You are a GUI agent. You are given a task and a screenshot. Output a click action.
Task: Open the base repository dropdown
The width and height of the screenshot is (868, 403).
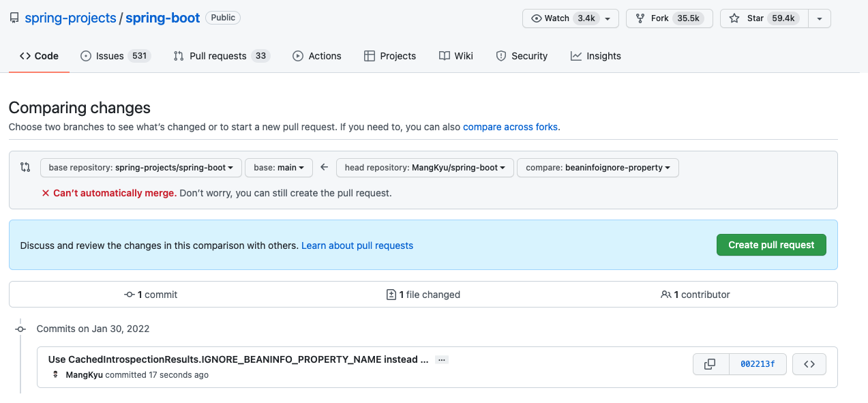[x=141, y=167]
